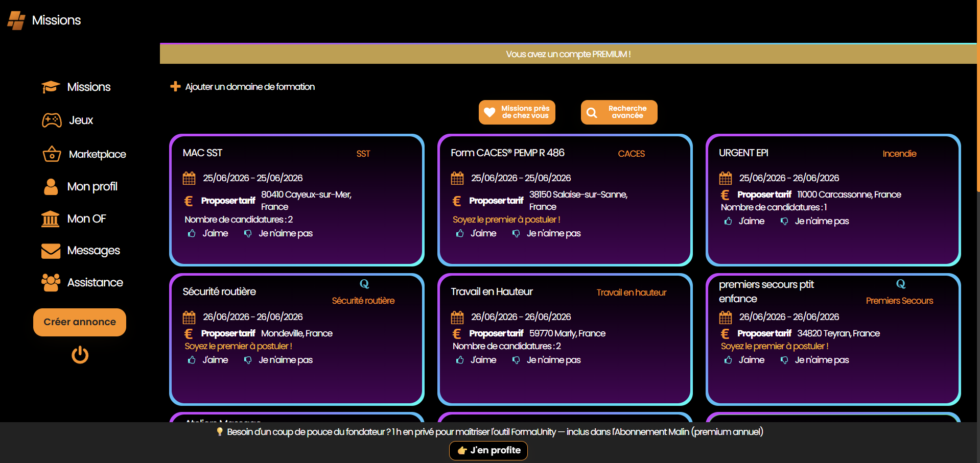Click the euro icon on MAC SST card
Viewport: 980px width, 463px height.
[189, 201]
